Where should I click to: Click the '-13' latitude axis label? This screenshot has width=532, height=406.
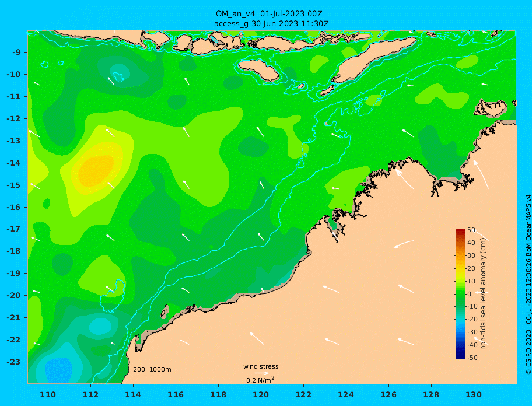pos(13,141)
